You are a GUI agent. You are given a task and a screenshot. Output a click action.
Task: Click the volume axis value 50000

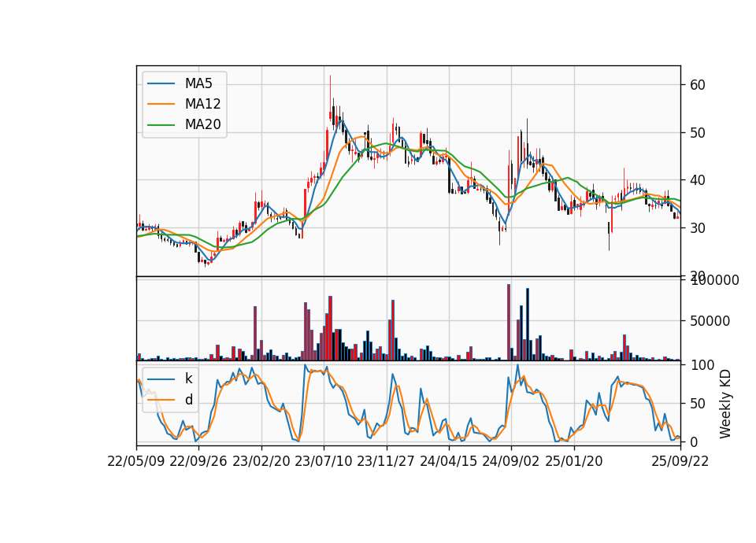pos(710,321)
